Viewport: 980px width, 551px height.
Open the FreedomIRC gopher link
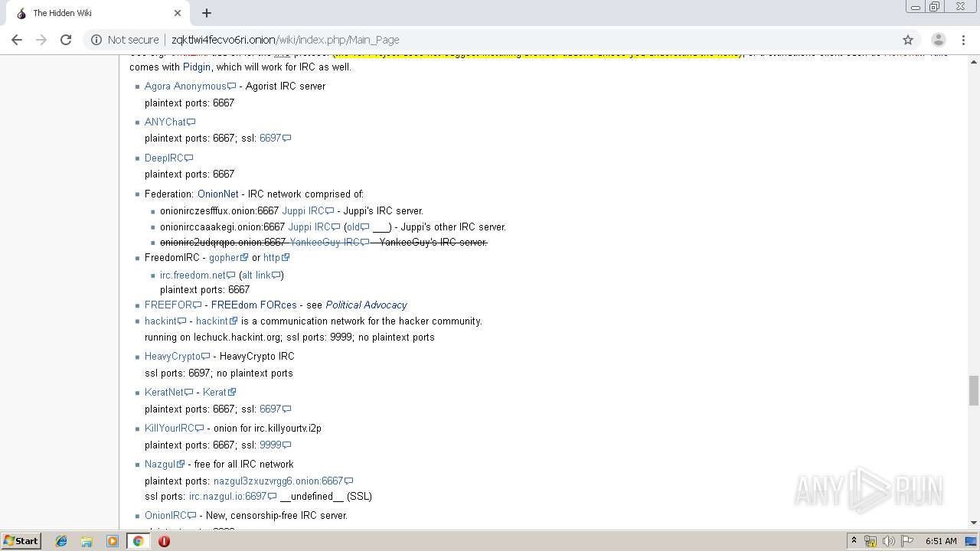tap(229, 258)
